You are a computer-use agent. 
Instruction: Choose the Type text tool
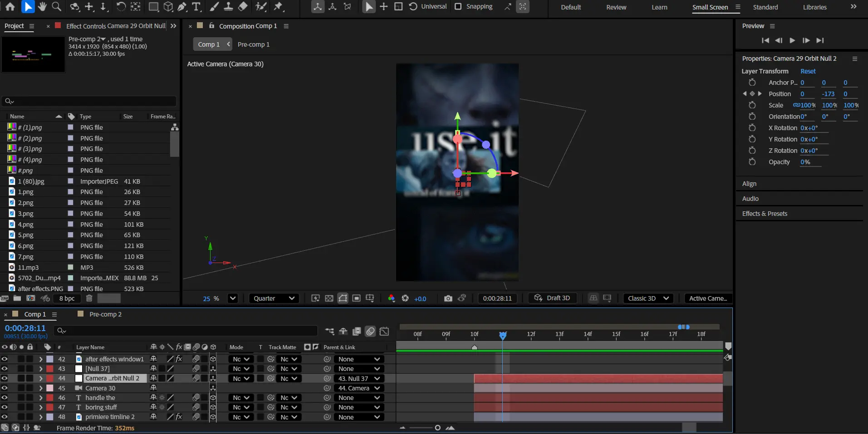point(196,6)
